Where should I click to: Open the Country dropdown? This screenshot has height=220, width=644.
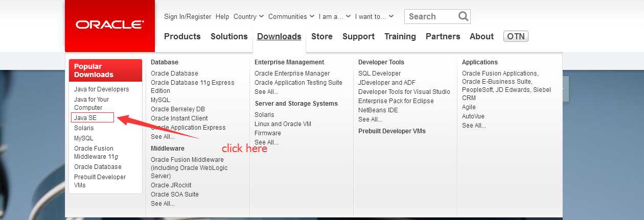click(x=248, y=16)
